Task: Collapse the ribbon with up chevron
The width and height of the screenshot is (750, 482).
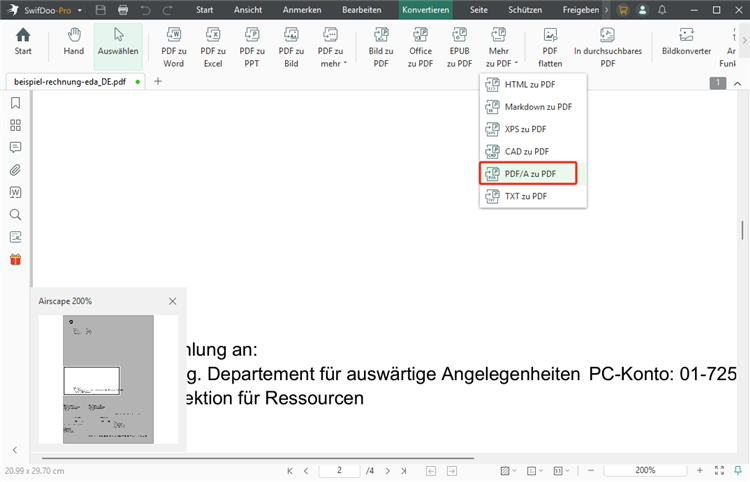Action: point(738,84)
